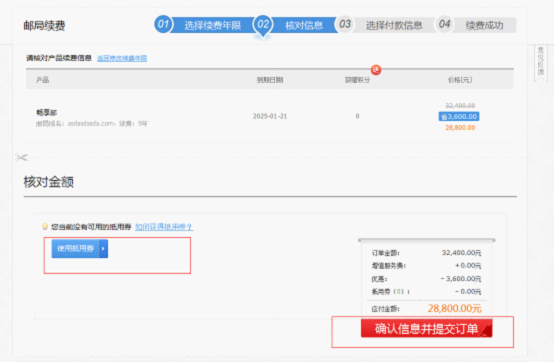Click the 畅享邮 product name
Viewport: 555px width, 362px height.
[x=46, y=113]
